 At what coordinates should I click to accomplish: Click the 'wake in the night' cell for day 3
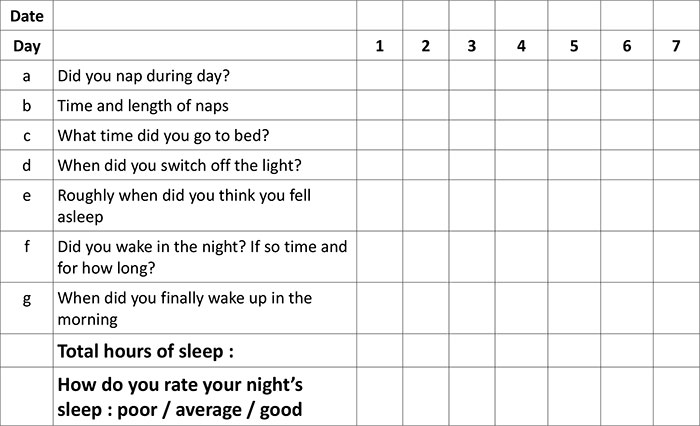[x=471, y=257]
